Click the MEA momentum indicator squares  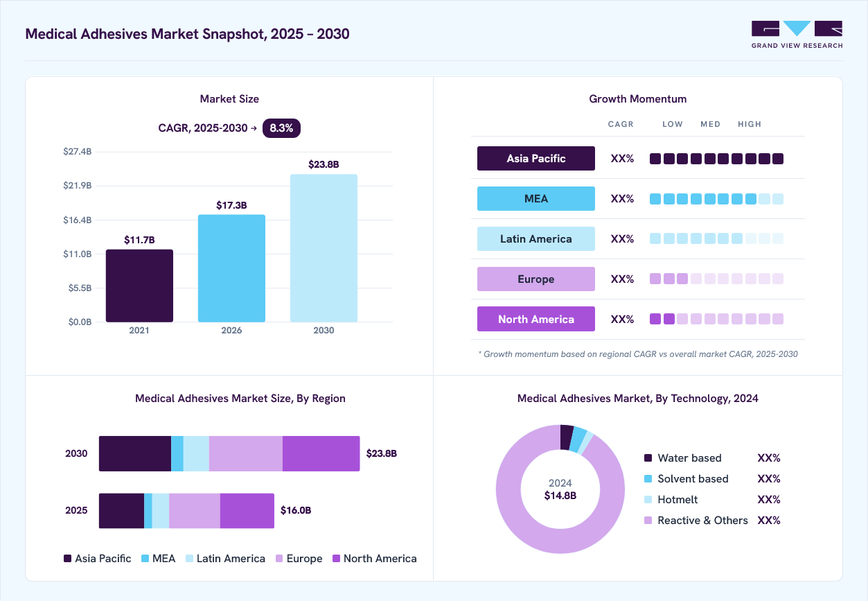[716, 199]
